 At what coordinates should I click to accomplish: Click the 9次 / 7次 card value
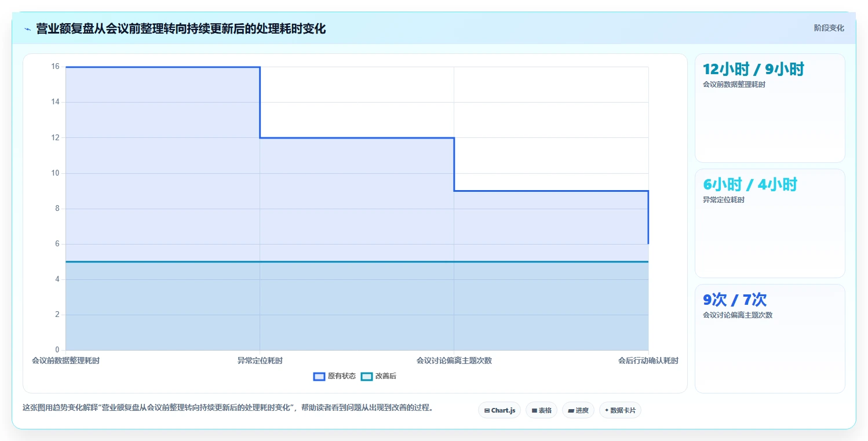pos(735,300)
